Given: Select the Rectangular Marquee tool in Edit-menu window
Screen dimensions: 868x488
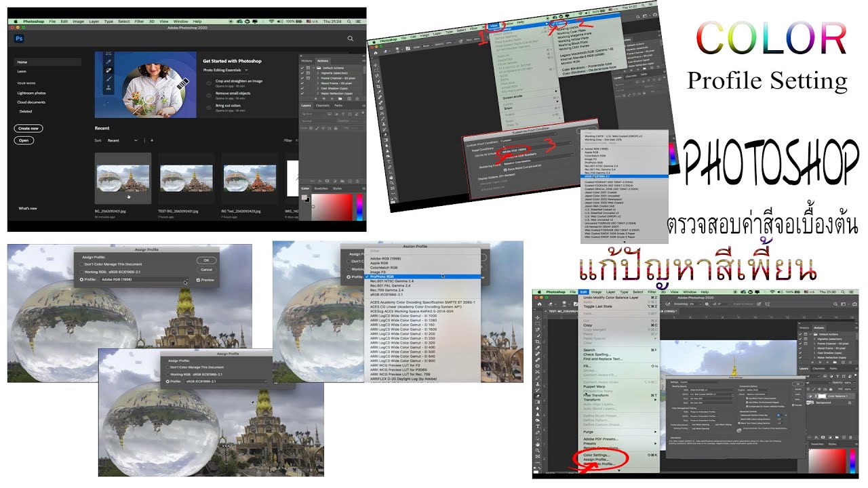Looking at the screenshot, I should click(x=537, y=324).
